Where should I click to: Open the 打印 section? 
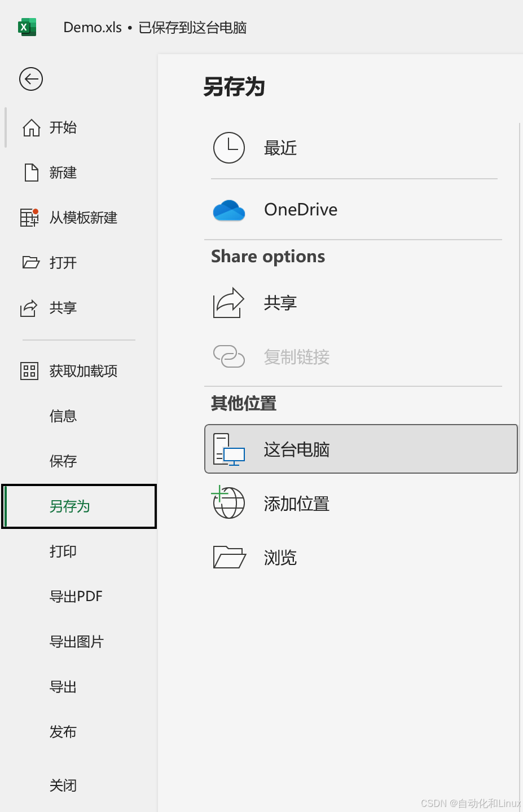(63, 551)
